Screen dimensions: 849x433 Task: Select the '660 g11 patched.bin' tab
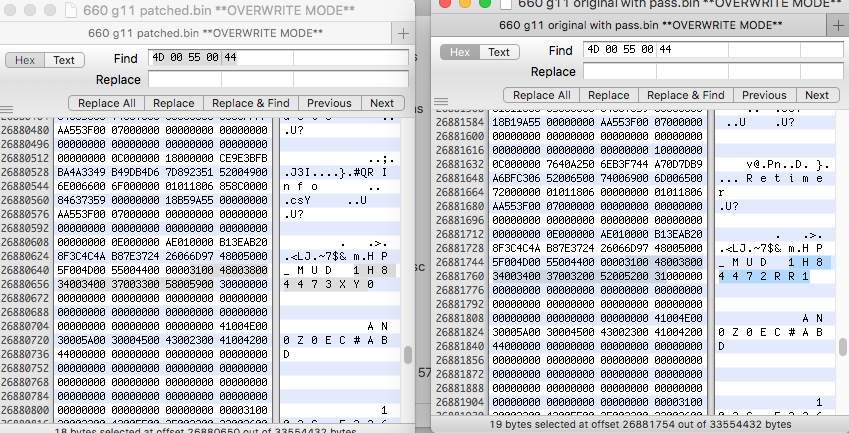coord(206,34)
